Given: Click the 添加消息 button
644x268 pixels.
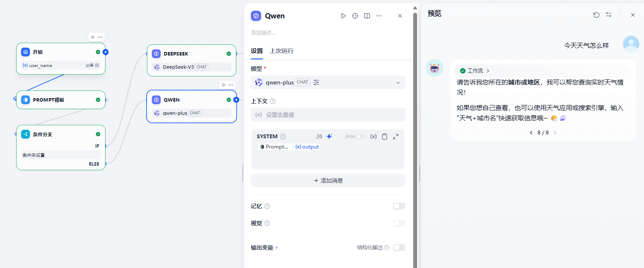Looking at the screenshot, I should click(x=328, y=181).
